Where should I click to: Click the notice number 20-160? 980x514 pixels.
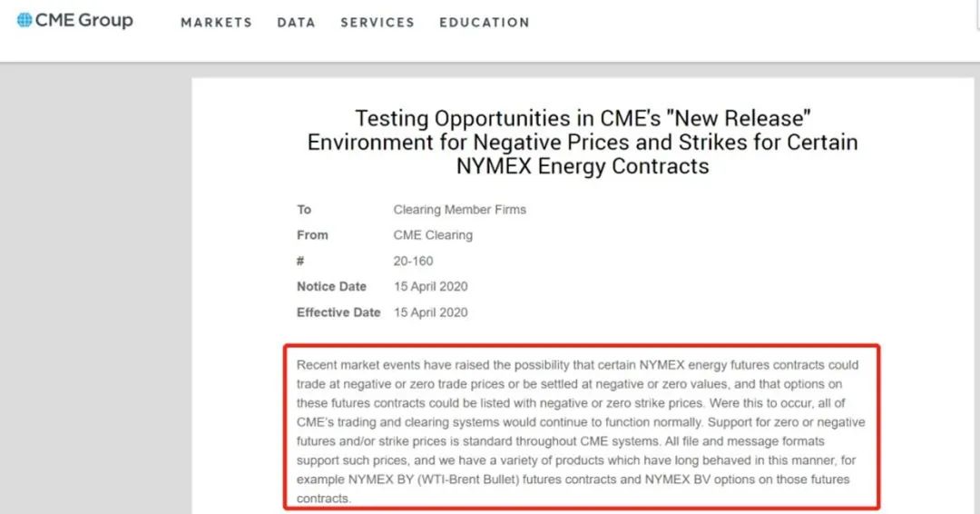pos(413,261)
